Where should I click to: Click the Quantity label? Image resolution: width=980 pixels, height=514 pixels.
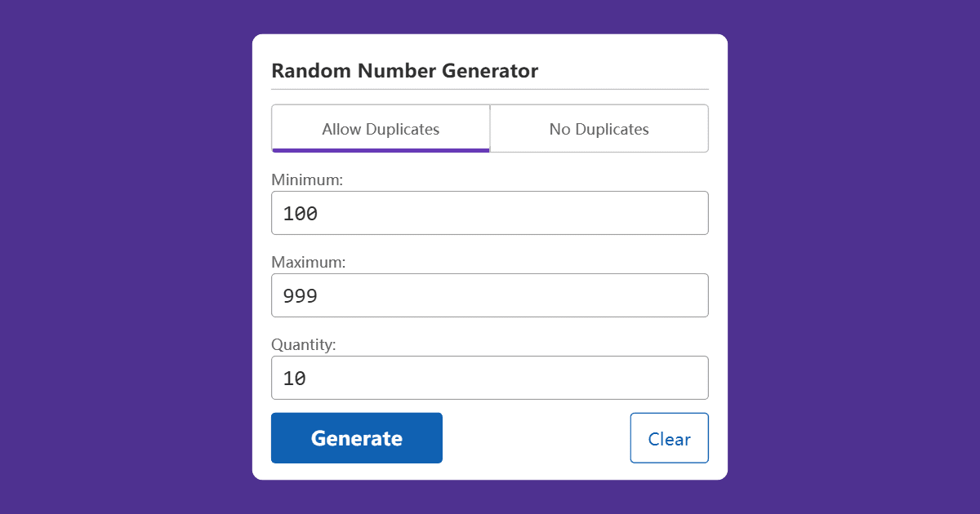tap(304, 344)
